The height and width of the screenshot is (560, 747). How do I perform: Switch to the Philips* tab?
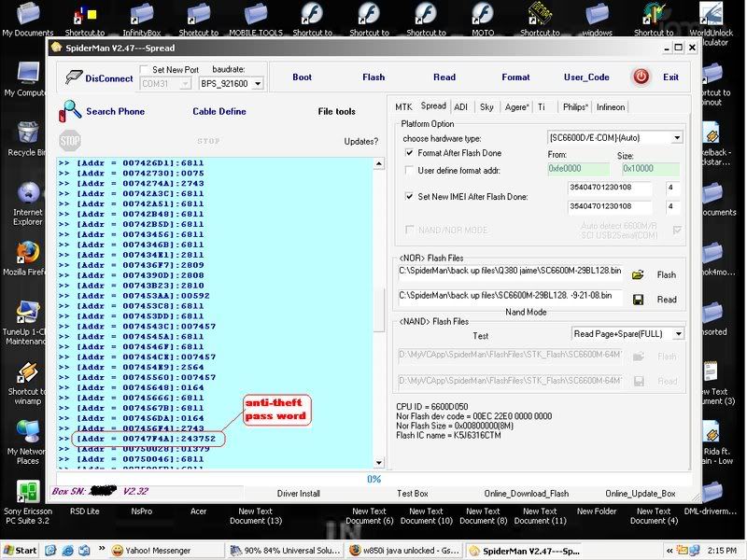click(x=575, y=107)
